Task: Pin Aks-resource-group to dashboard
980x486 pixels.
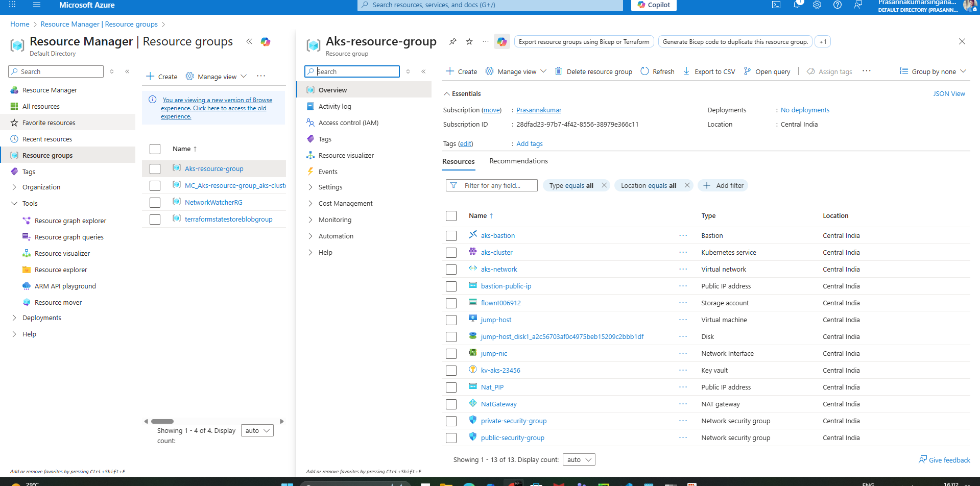Action: [453, 42]
